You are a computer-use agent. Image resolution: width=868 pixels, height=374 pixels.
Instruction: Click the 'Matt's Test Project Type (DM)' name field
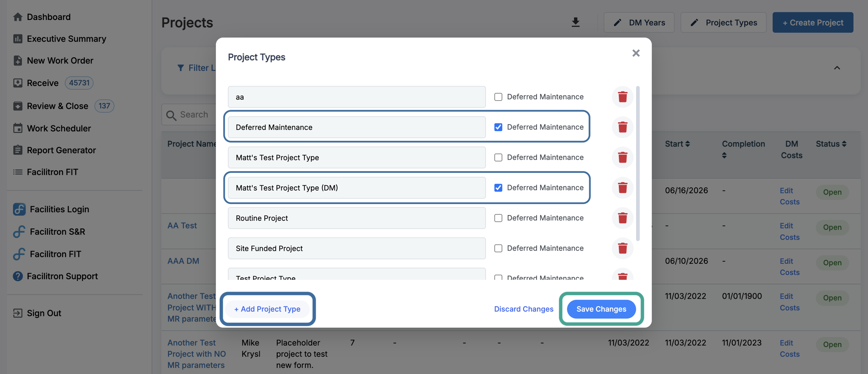pos(357,188)
